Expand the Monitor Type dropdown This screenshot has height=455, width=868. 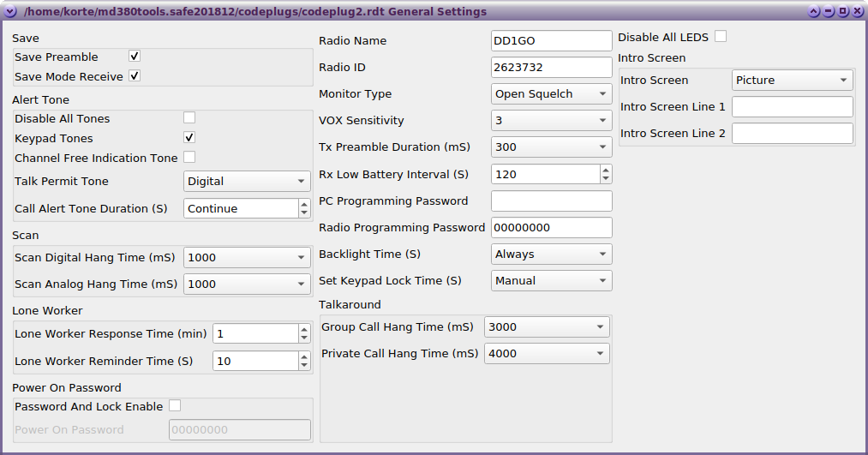(x=551, y=94)
